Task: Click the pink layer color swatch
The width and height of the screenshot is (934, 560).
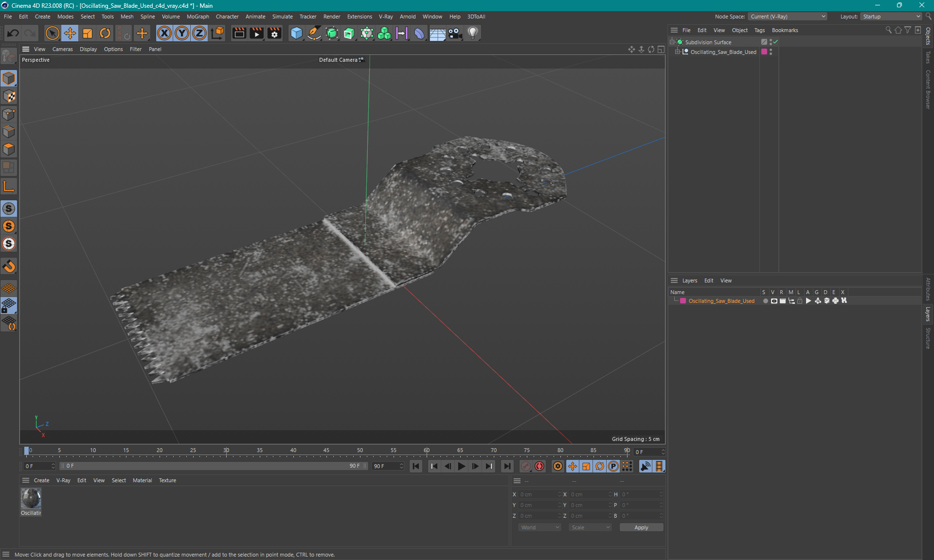Action: click(x=683, y=301)
